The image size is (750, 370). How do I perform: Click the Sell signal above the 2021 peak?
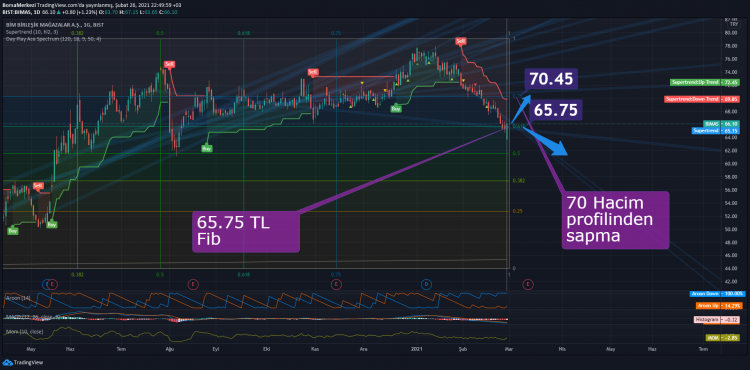[x=461, y=41]
